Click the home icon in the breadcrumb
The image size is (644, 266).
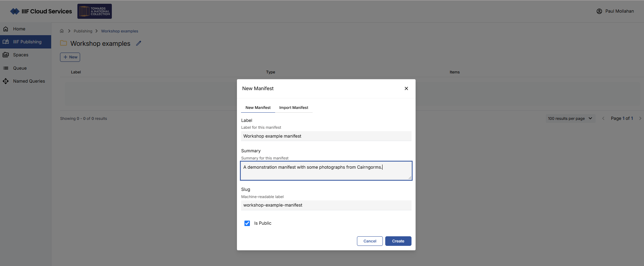(x=62, y=31)
